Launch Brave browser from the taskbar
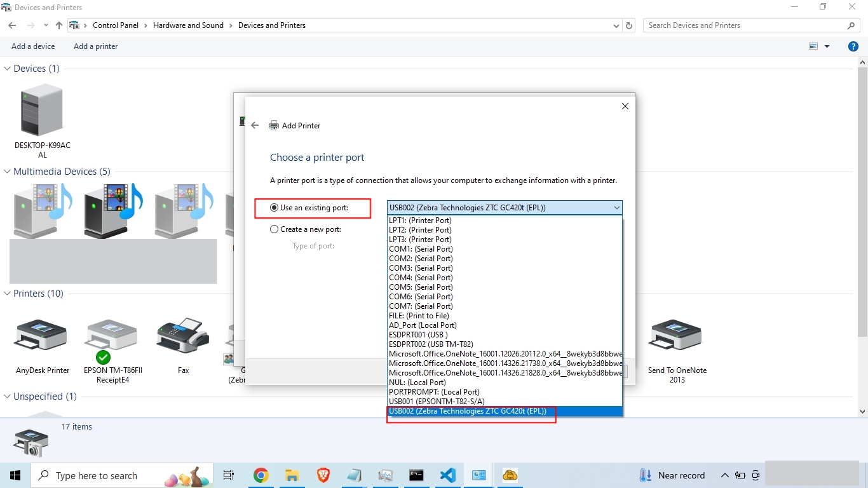868x488 pixels. coord(323,475)
